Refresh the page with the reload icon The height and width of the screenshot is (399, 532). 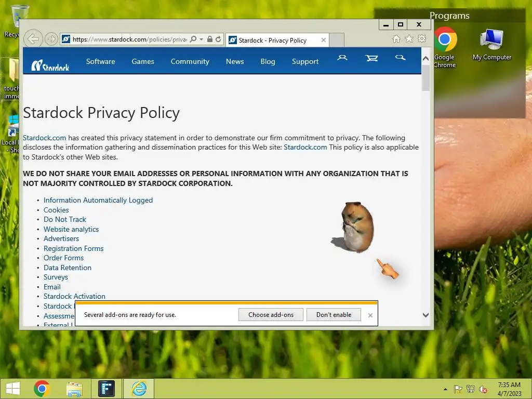click(218, 39)
